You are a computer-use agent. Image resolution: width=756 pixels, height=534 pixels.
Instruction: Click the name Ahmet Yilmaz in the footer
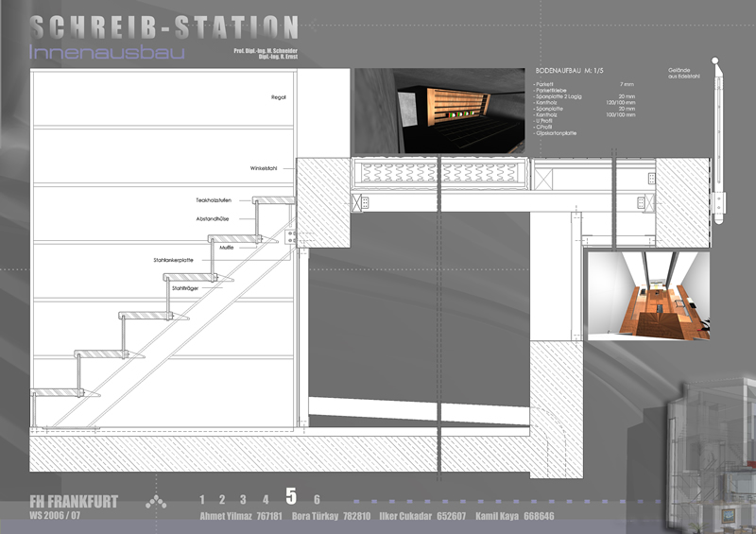point(227,517)
